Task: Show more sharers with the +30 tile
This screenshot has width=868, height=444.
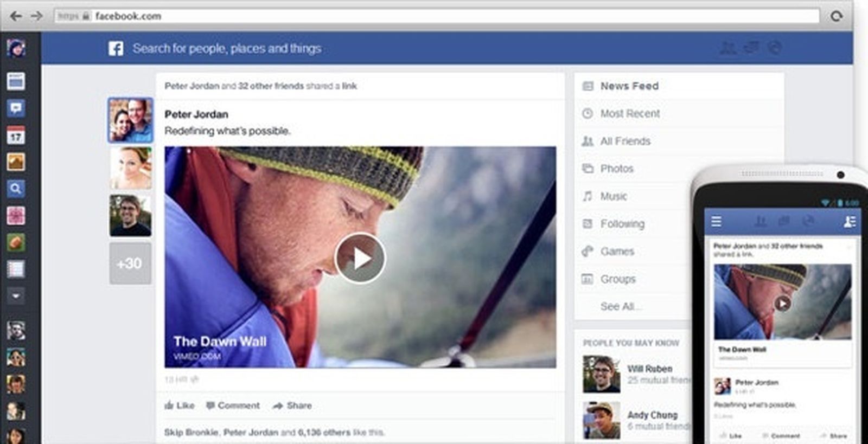Action: click(130, 263)
